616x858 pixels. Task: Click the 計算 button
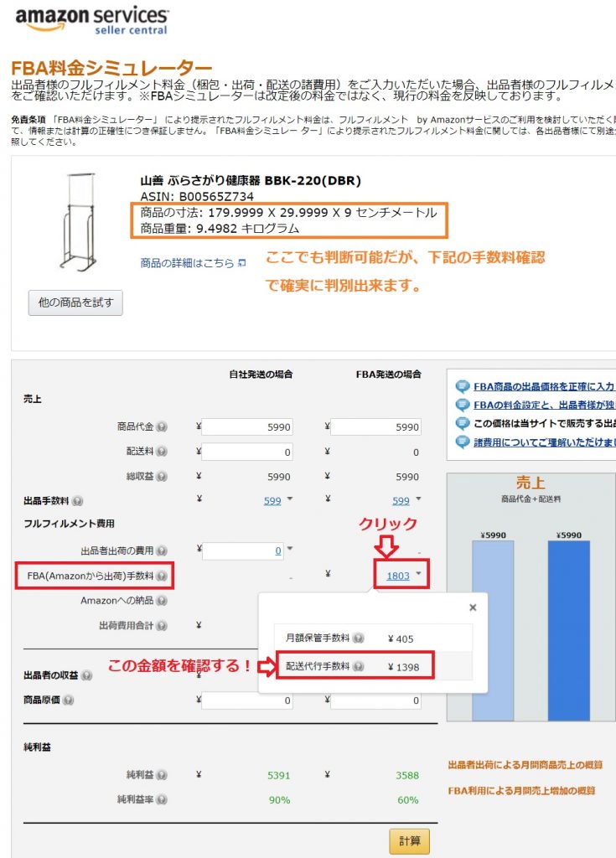pos(410,841)
